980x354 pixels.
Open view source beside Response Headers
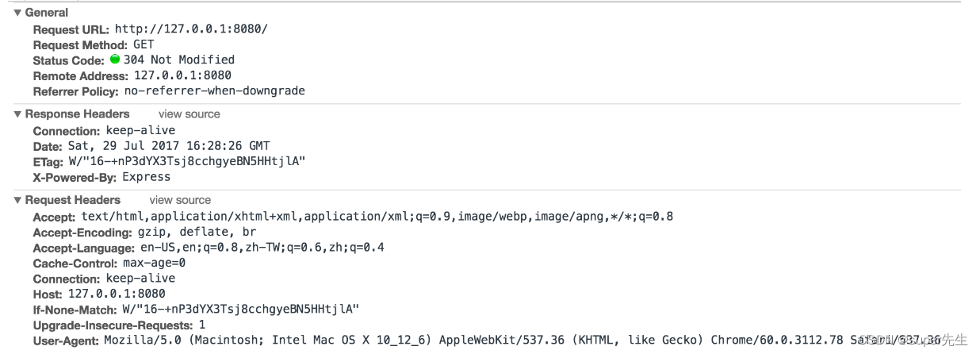click(x=189, y=114)
